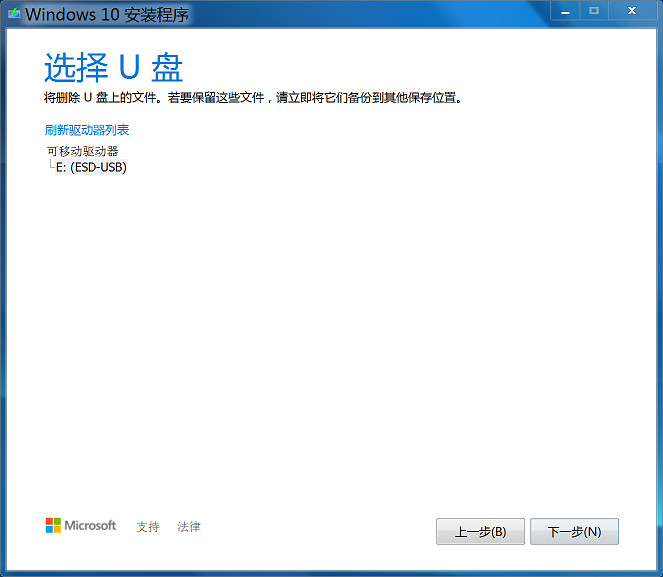The width and height of the screenshot is (663, 577).
Task: Select the 可移动驱动器 tree node
Action: 82,151
